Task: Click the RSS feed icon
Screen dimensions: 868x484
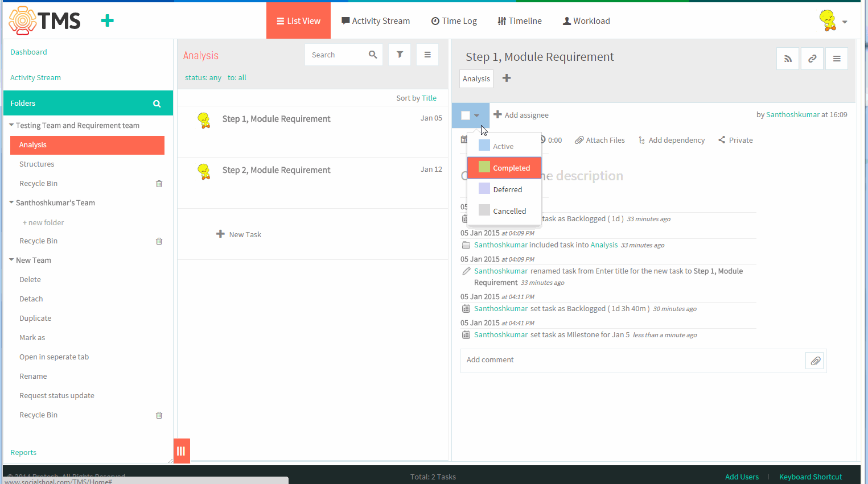Action: click(788, 59)
